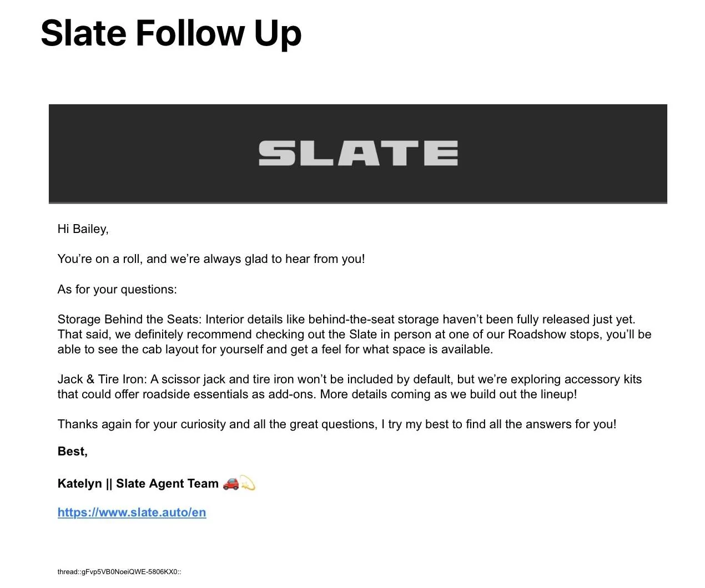Image resolution: width=705 pixels, height=588 pixels.
Task: Click the "Katelyn || Slate Agent Team" signature
Action: point(138,484)
